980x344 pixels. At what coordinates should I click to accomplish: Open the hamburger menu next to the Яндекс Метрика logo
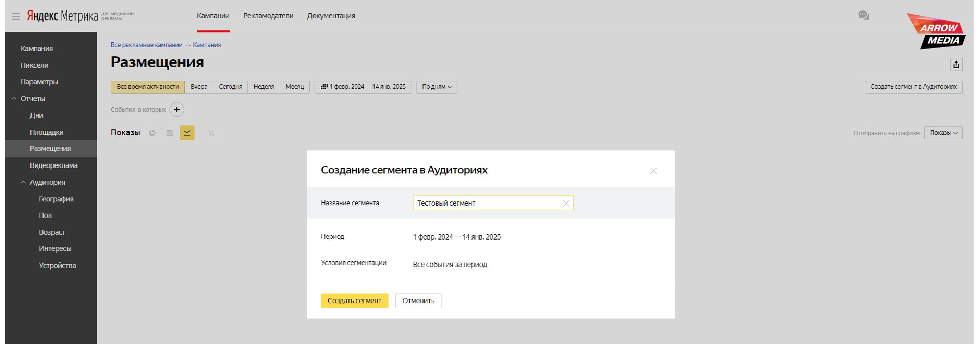tap(16, 16)
